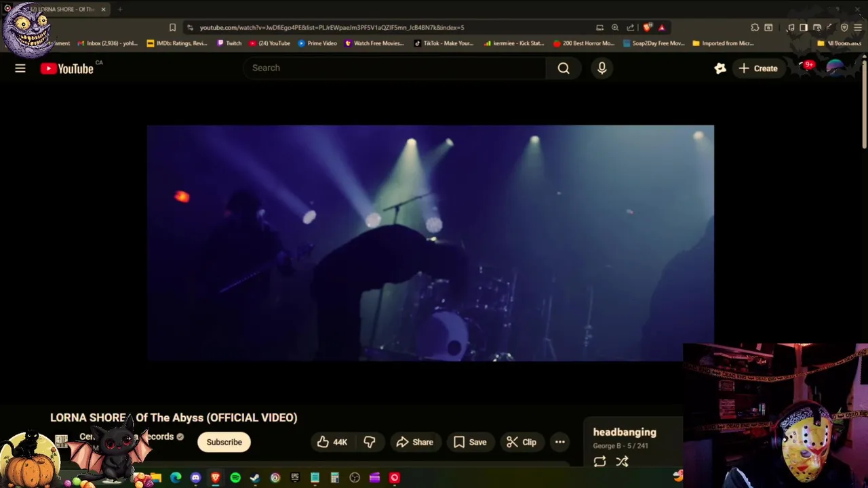
Task: Open the headbanging playlist title
Action: click(625, 432)
